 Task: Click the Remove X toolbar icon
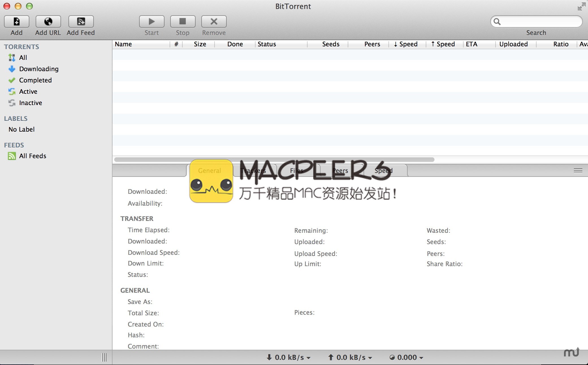(x=214, y=22)
